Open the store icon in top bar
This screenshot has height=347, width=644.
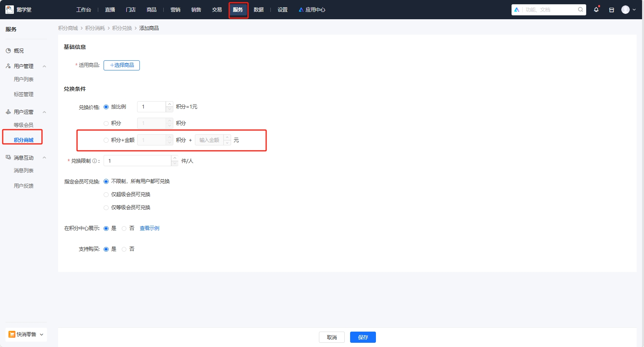(611, 10)
